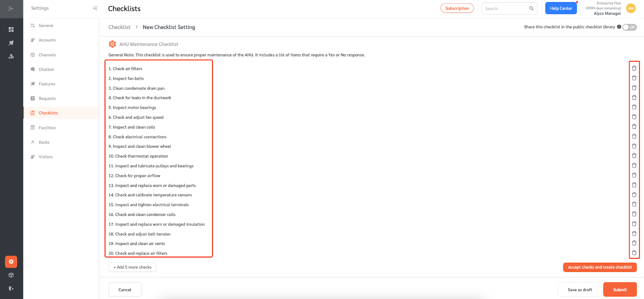This screenshot has height=299, width=644.
Task: Delete 'Check thermostat operation' item
Action: 634,156
